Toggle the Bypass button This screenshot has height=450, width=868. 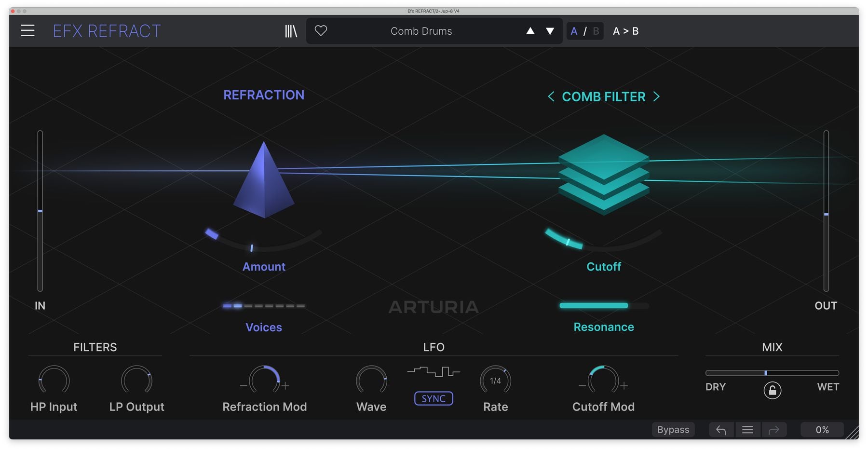pyautogui.click(x=673, y=429)
